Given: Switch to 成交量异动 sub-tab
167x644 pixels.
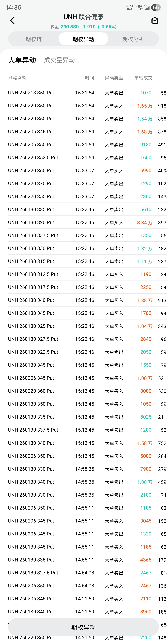Looking at the screenshot, I should 59,60.
